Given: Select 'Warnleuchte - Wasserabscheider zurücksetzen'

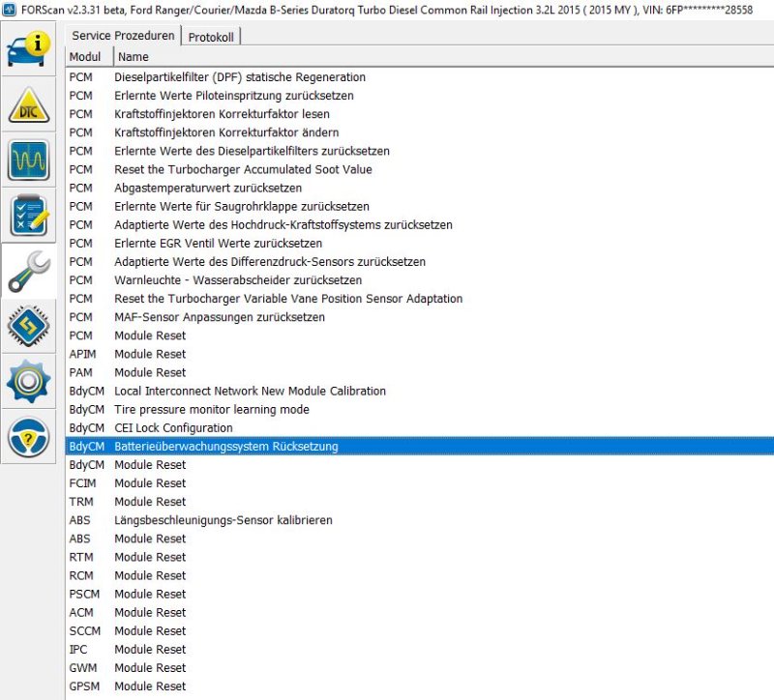Looking at the screenshot, I should click(x=420, y=280).
